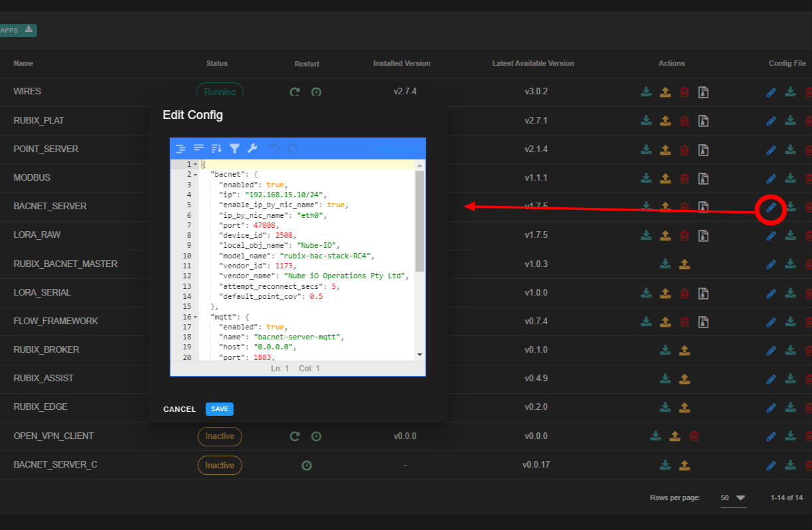Open the filter funnel tool in editor toolbar
Viewport: 812px width, 530px height.
[234, 148]
